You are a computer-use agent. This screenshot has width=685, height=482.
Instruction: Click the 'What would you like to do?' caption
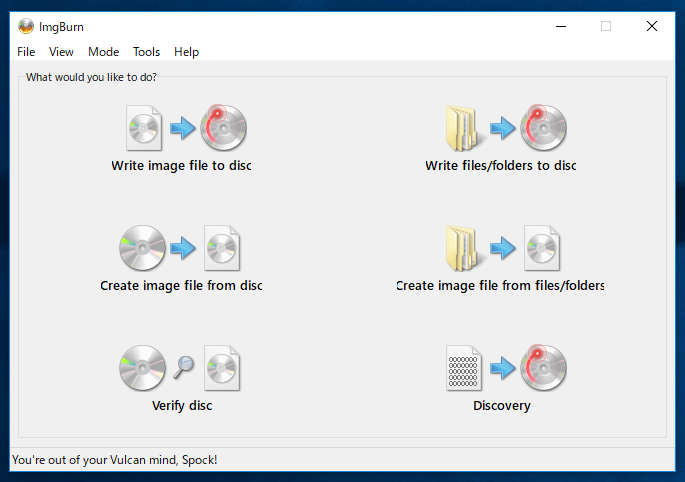91,77
